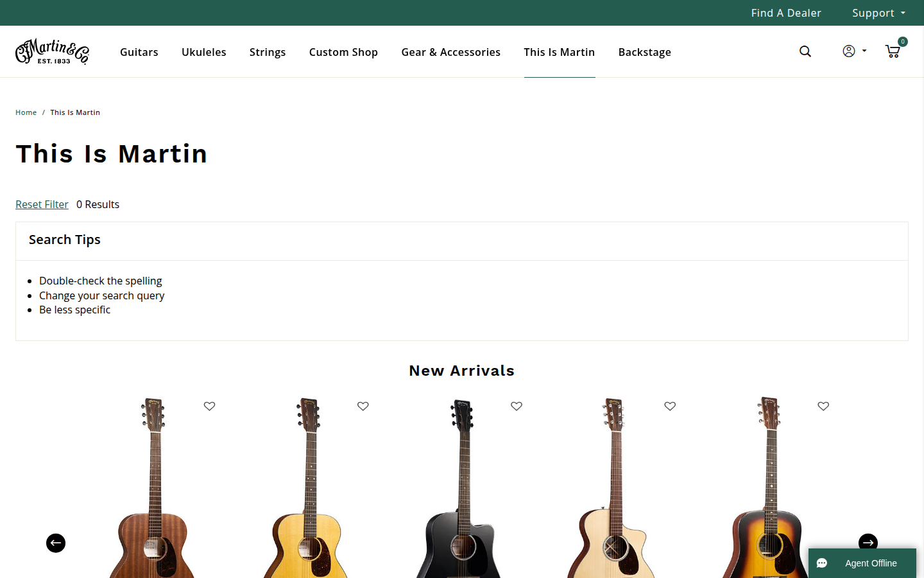Open the Agent Offline chat icon

click(x=822, y=563)
